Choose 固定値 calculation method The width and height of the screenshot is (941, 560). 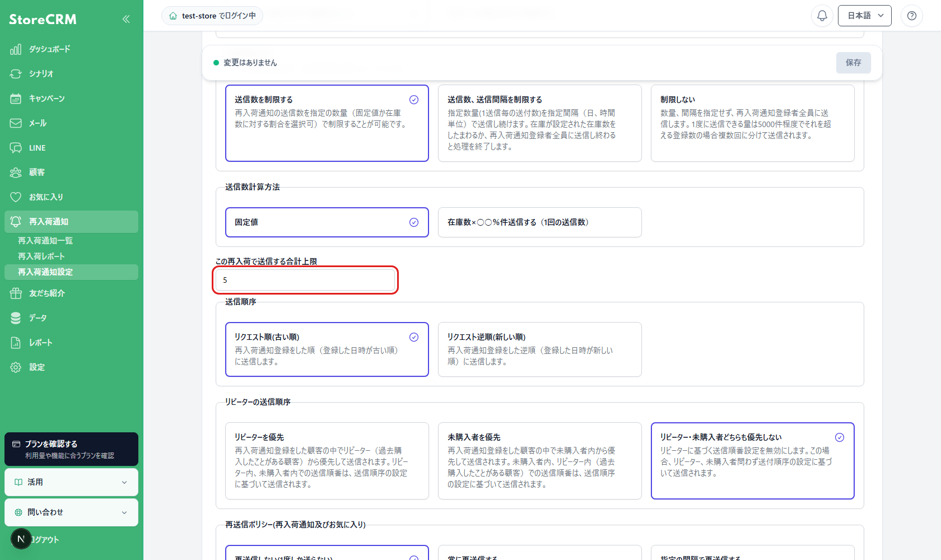pos(327,222)
